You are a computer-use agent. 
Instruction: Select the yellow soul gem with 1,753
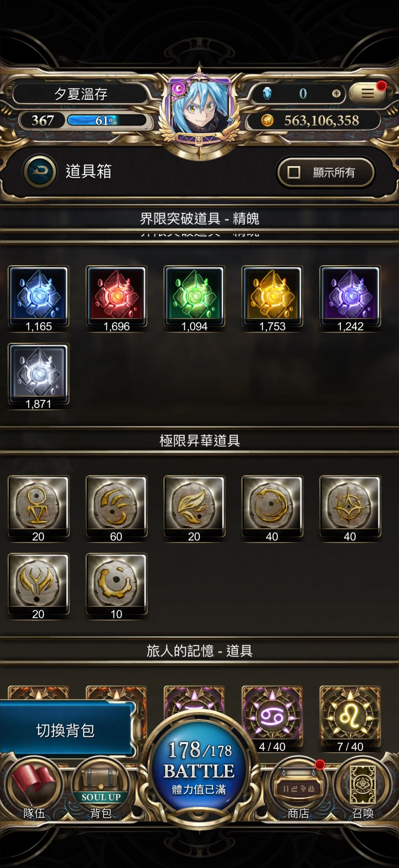[x=272, y=298]
